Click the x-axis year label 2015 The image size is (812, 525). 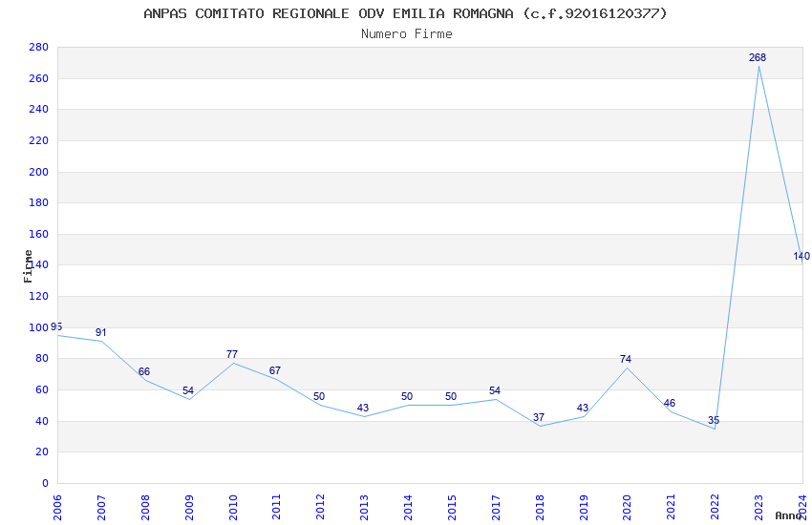(x=452, y=507)
